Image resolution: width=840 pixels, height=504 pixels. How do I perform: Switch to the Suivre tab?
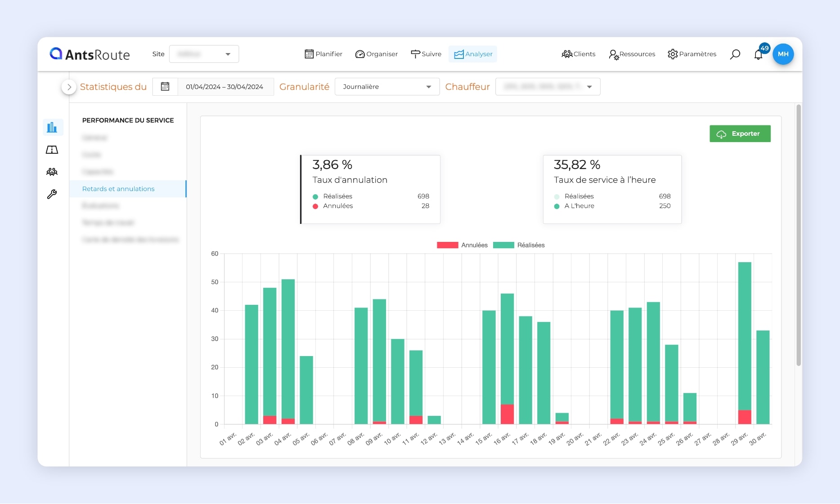pyautogui.click(x=426, y=54)
